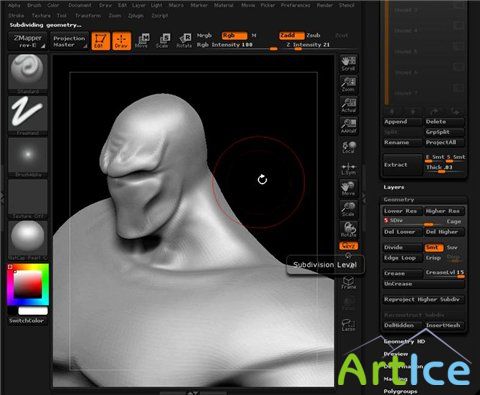Click the Lower Res button

tap(402, 211)
